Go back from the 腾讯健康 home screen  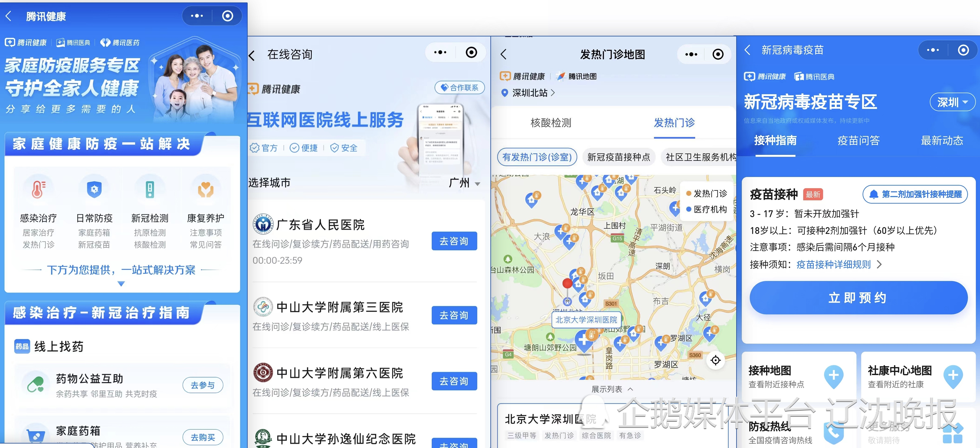[x=9, y=16]
